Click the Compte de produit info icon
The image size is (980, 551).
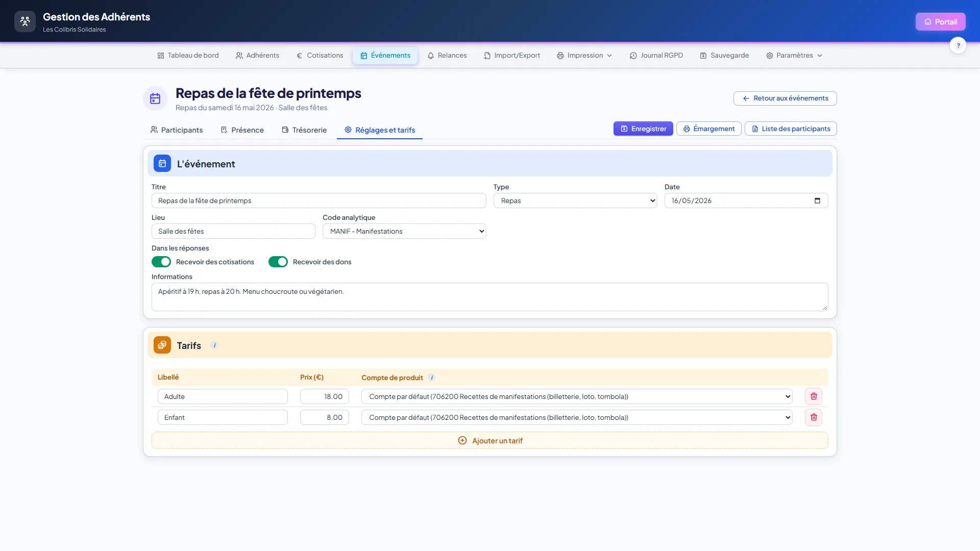click(x=432, y=378)
